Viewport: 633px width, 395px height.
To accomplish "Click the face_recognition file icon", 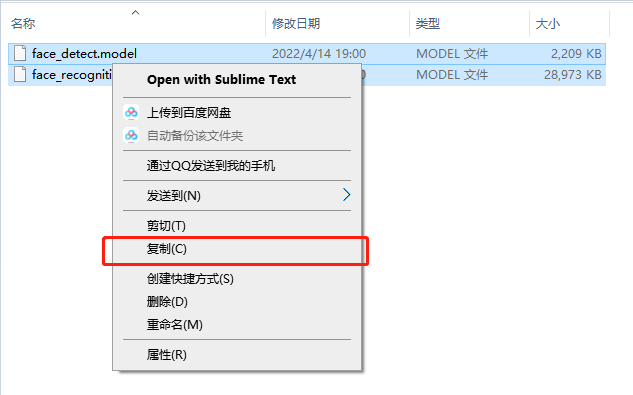I will click(x=20, y=74).
